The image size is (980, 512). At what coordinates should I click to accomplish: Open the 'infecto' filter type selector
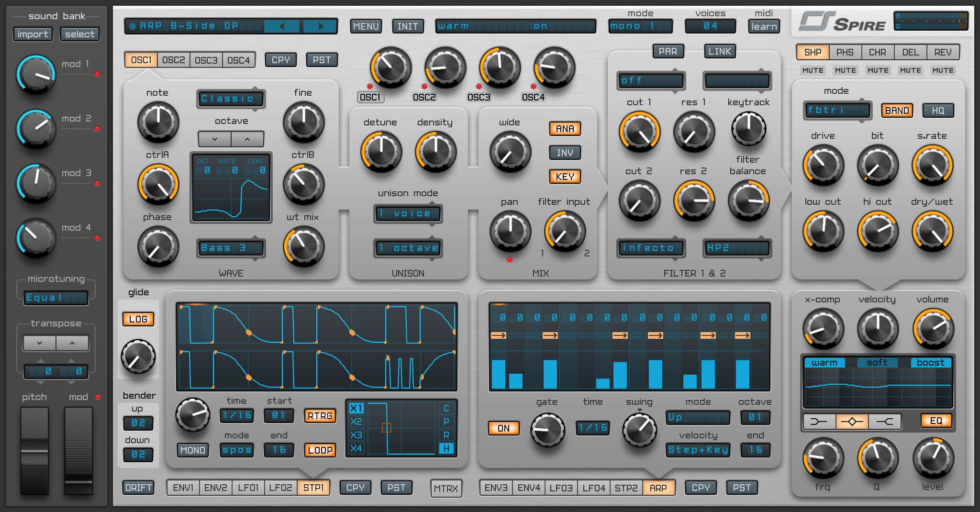point(651,248)
